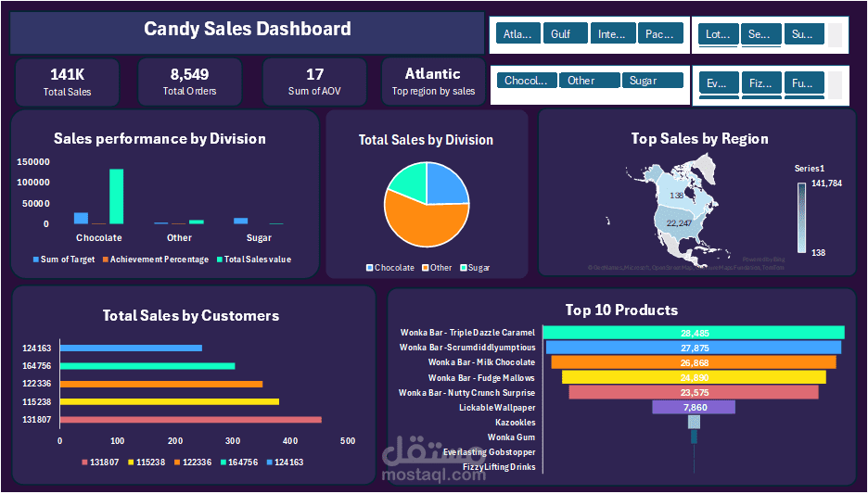The height and width of the screenshot is (494, 868).
Task: Click the Top Sales by Region title
Action: tap(700, 138)
